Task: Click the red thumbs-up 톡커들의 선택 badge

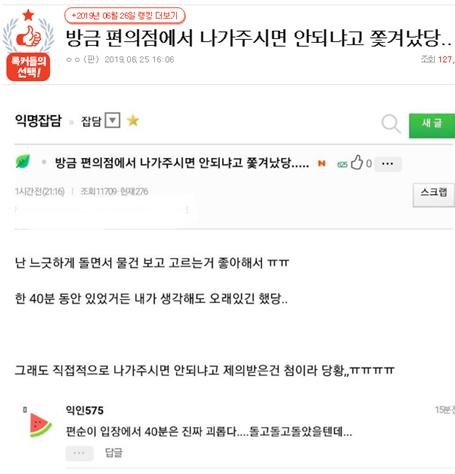Action: tap(28, 45)
